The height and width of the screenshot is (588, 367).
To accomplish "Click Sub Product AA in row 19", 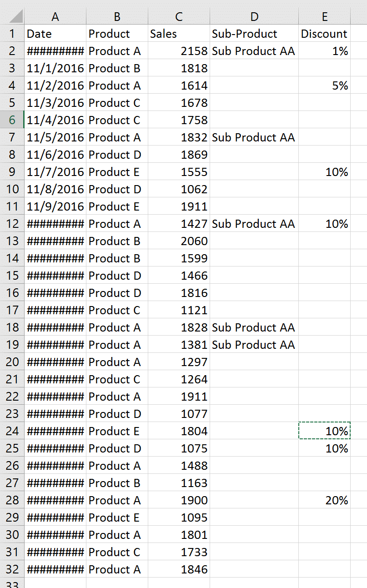I will [254, 345].
